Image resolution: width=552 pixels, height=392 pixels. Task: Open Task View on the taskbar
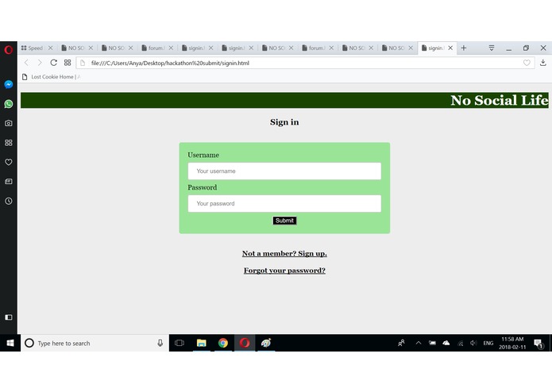[x=179, y=343]
